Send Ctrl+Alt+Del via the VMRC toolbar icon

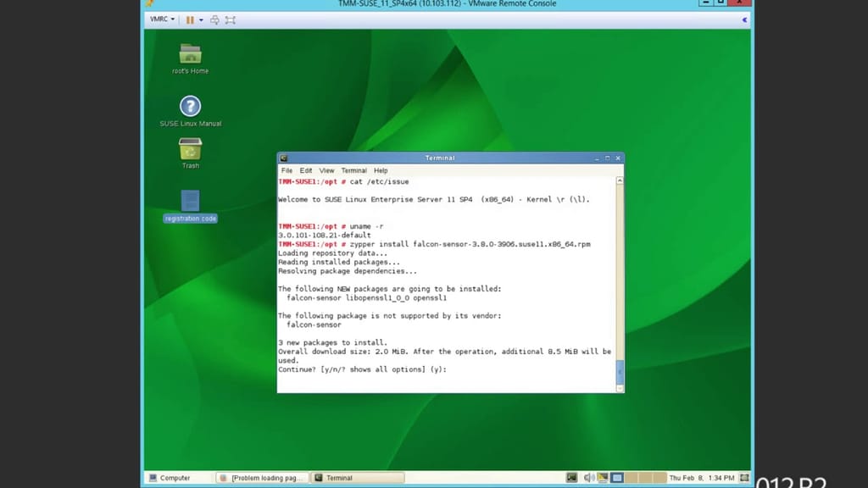tap(214, 19)
